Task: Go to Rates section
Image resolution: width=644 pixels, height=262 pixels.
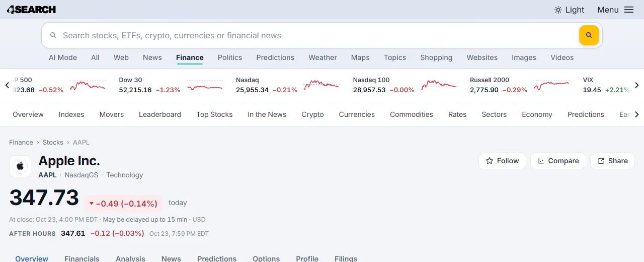Action: [x=457, y=114]
